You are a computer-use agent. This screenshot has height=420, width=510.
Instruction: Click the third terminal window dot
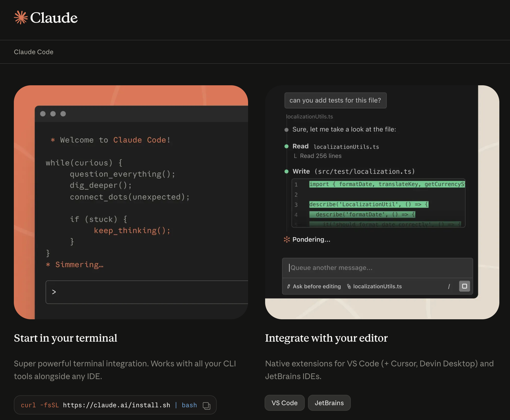click(63, 114)
